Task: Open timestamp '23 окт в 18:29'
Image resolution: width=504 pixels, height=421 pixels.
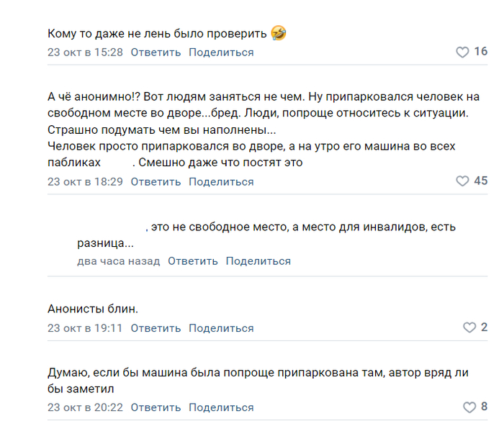Action: [x=85, y=182]
